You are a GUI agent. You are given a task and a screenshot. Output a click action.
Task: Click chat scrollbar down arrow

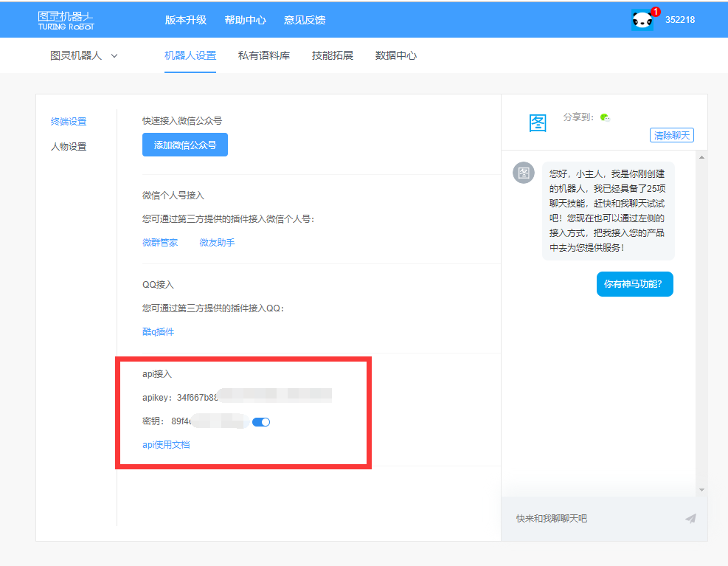tap(701, 490)
